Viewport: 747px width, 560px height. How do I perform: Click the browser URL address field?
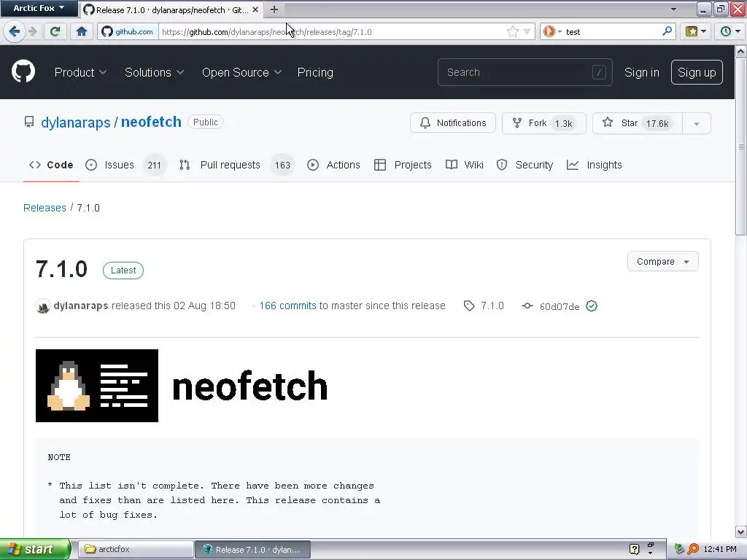333,32
